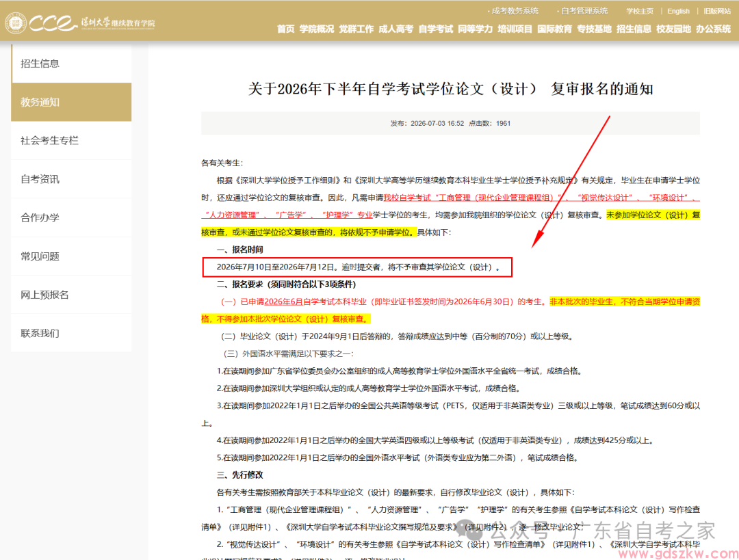Open 自学考试 navigation item
Viewport: 739px width, 560px height.
pyautogui.click(x=435, y=29)
